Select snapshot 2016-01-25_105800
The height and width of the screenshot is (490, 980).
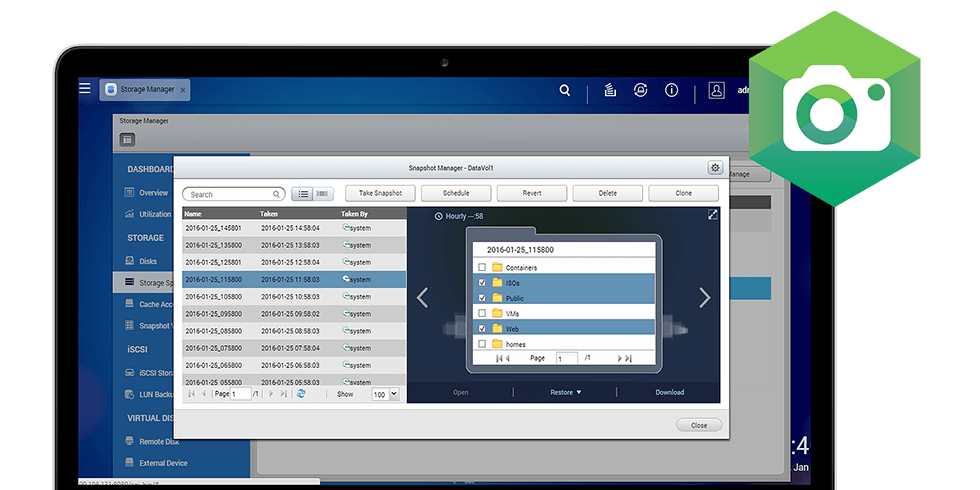tap(294, 296)
